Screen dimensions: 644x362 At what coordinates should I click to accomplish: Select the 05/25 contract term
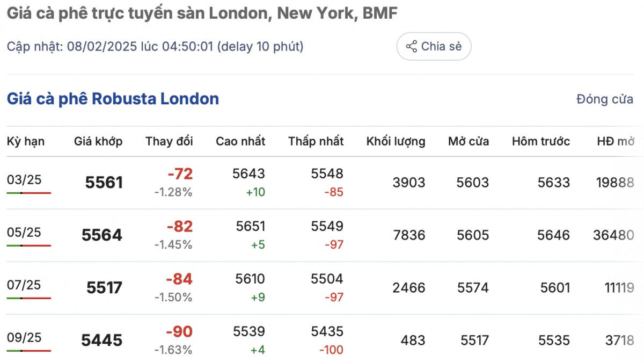click(24, 233)
